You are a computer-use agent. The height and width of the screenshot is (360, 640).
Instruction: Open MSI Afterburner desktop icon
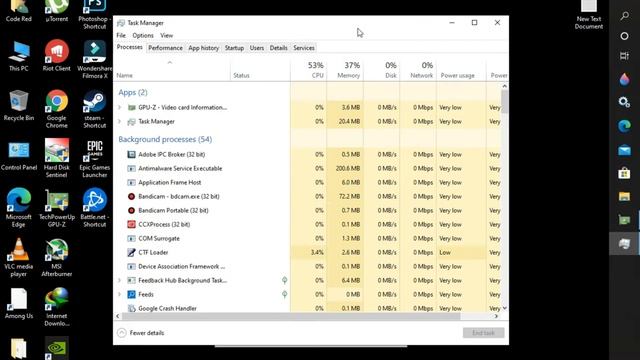[56, 258]
